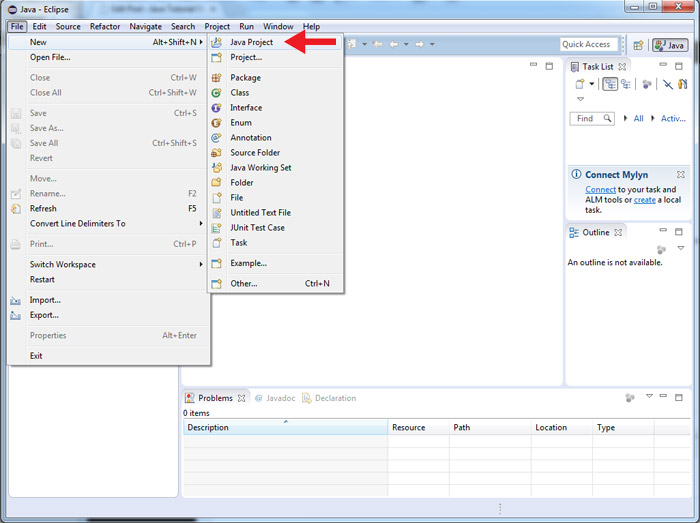Click the purple Interface icon
Image resolution: width=700 pixels, height=523 pixels.
[217, 108]
